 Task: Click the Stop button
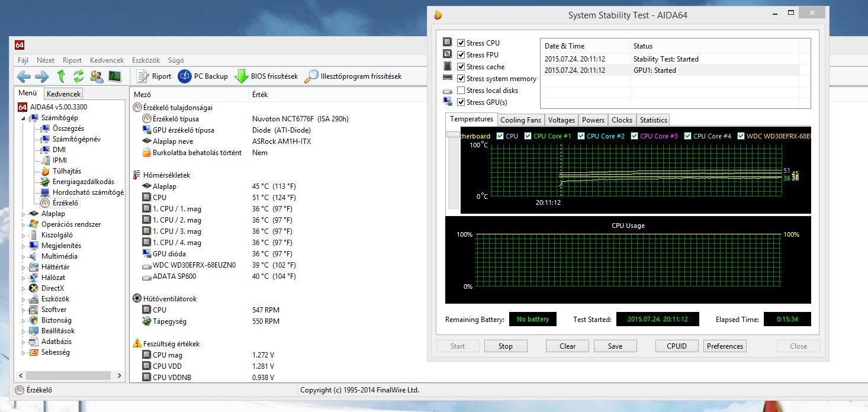click(506, 346)
